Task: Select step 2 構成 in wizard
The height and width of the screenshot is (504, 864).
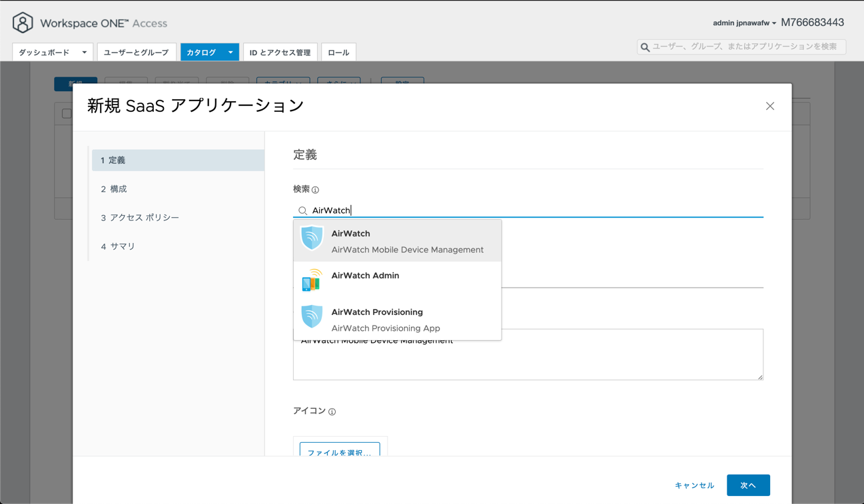Action: 178,189
